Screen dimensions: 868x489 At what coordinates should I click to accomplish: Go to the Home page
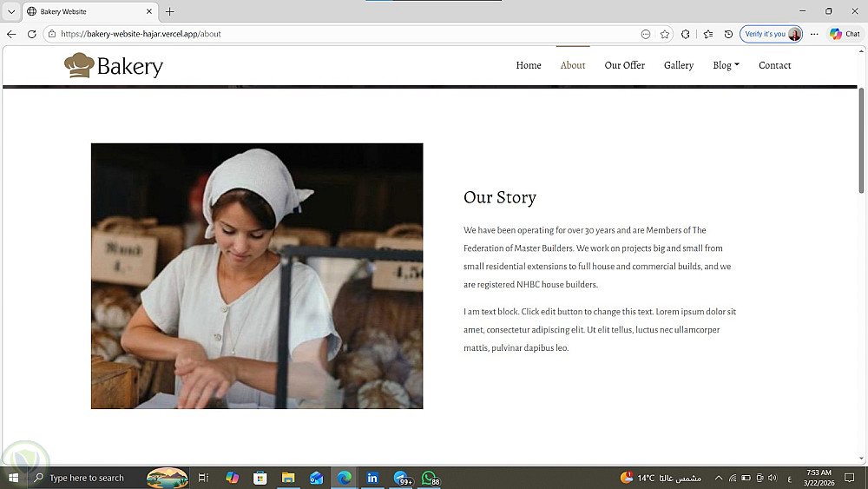tap(529, 65)
